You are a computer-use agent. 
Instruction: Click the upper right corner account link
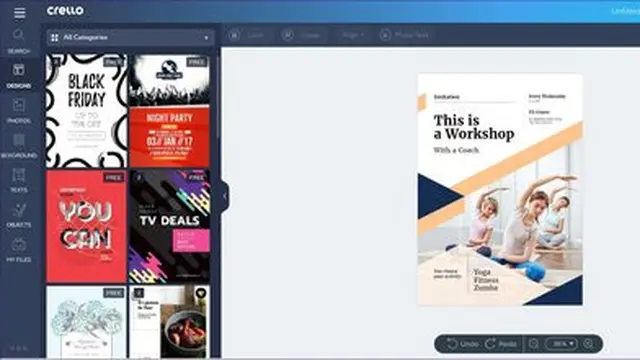[625, 11]
